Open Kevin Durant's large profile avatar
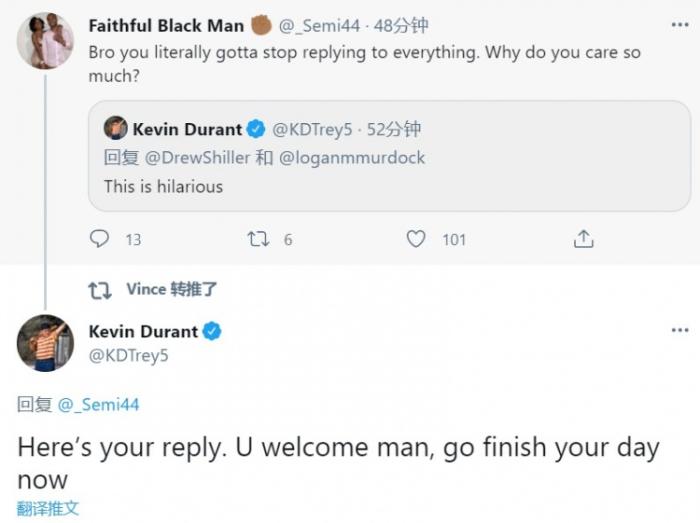The image size is (700, 523). pyautogui.click(x=45, y=343)
